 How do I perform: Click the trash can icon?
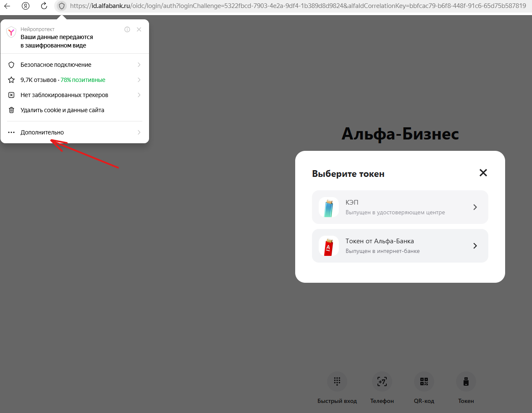tap(11, 110)
